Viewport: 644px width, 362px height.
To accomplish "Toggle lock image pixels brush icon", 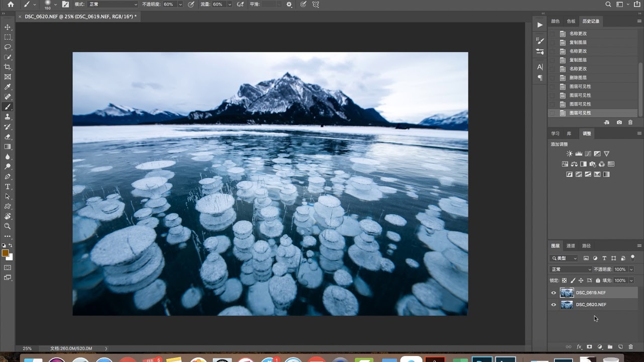I will 573,281.
